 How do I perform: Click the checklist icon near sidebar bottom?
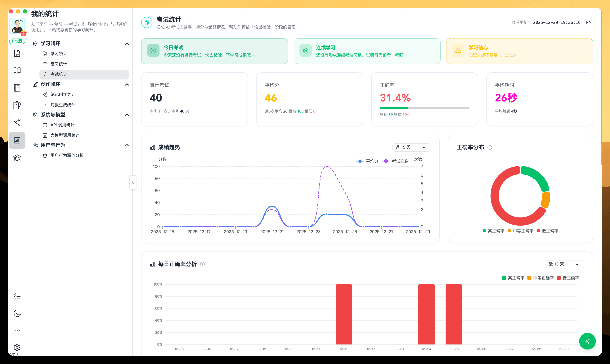(x=17, y=296)
